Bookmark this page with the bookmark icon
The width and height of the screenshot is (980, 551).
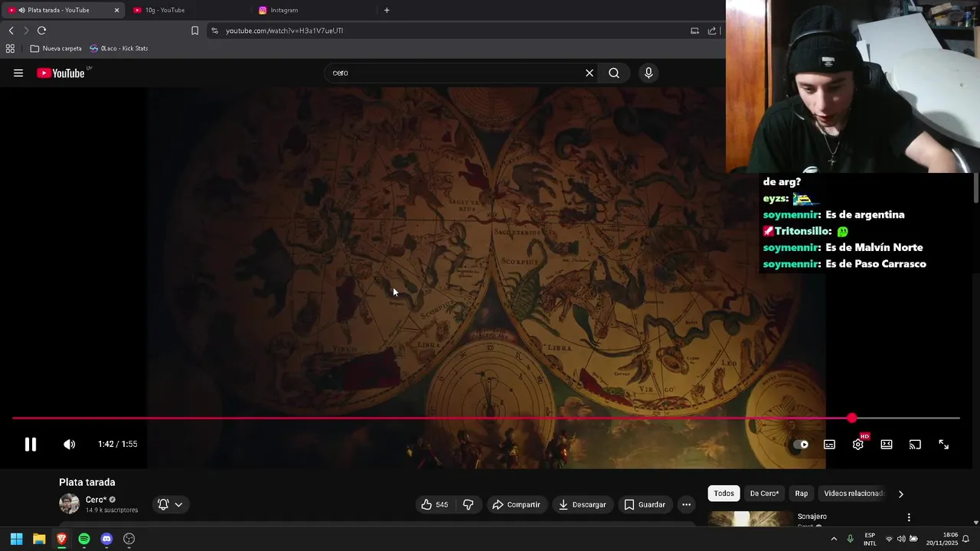[x=194, y=31]
